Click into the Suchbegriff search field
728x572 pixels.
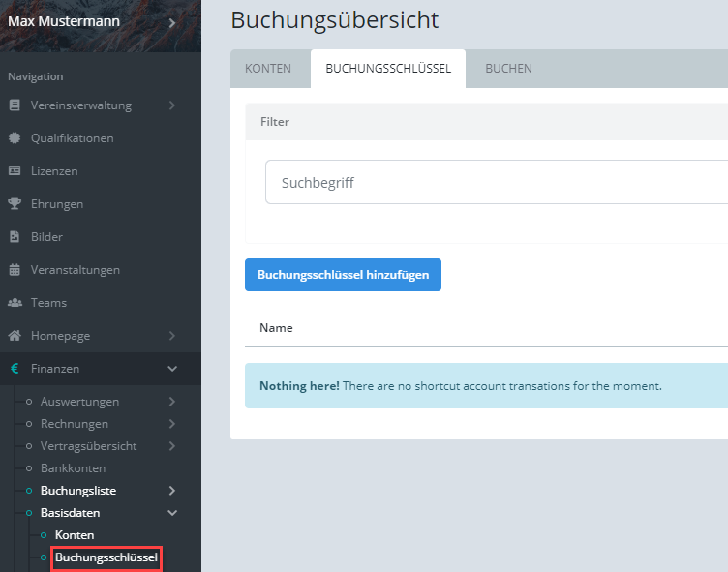pyautogui.click(x=497, y=183)
